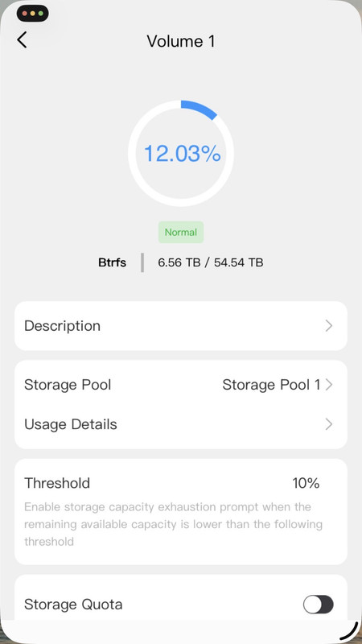362x644 pixels.
Task: Open the Description row
Action: point(181,326)
